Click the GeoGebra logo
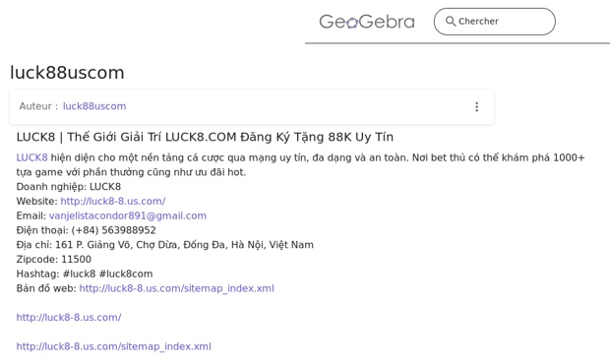Screen dimensions: 610x364 point(367,22)
